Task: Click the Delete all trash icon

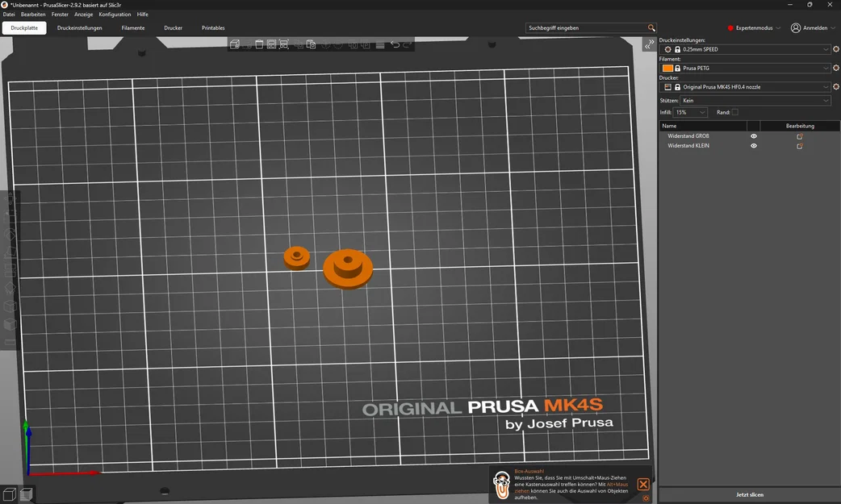Action: pos(259,44)
